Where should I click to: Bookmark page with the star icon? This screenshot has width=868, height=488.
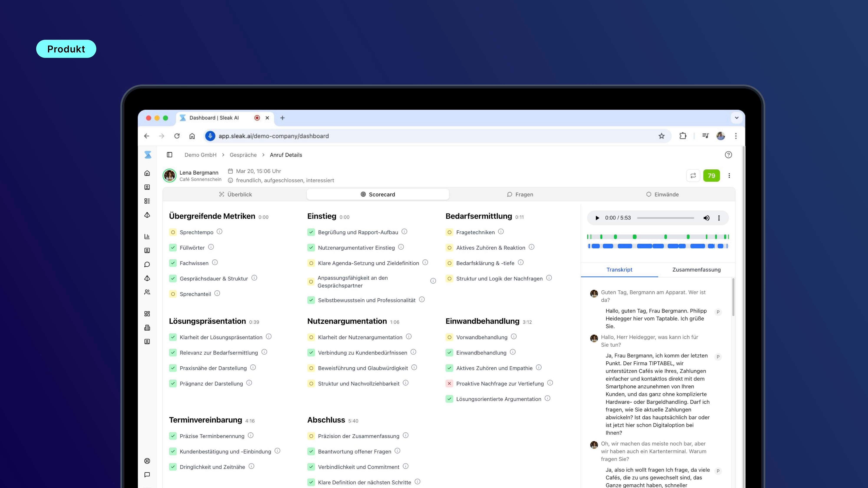point(661,136)
